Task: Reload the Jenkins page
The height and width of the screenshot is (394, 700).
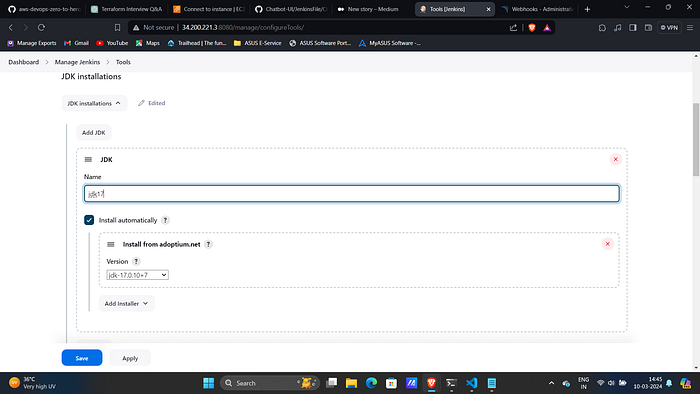Action: (x=41, y=28)
